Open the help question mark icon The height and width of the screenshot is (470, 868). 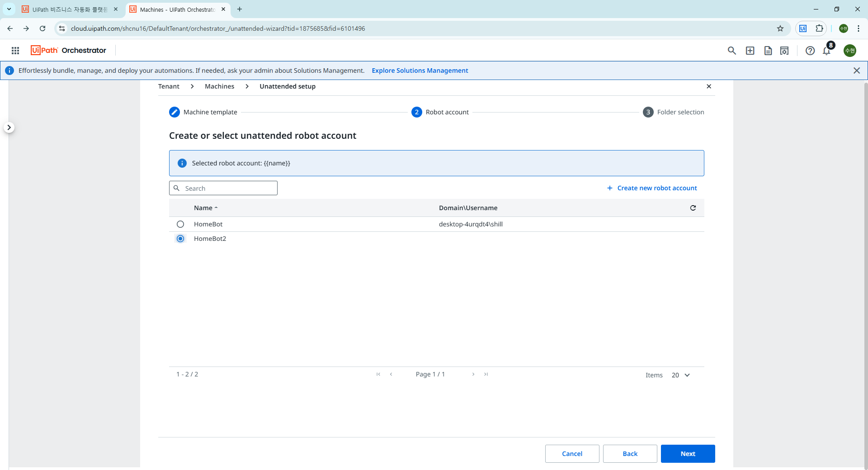[x=810, y=51]
